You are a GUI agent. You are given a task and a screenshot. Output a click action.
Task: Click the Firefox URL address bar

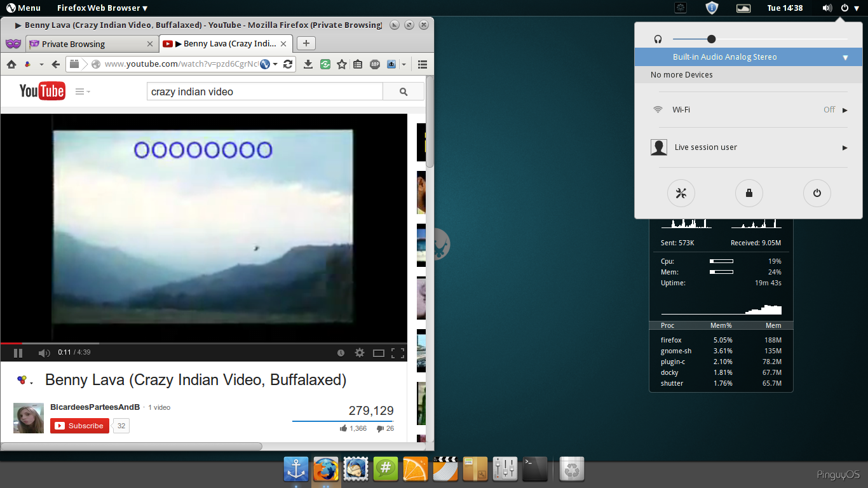coord(181,64)
